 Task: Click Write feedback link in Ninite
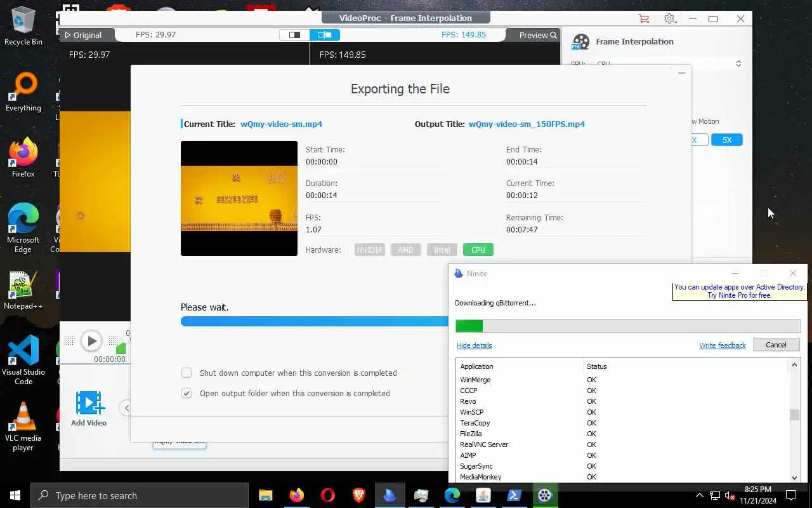click(723, 345)
